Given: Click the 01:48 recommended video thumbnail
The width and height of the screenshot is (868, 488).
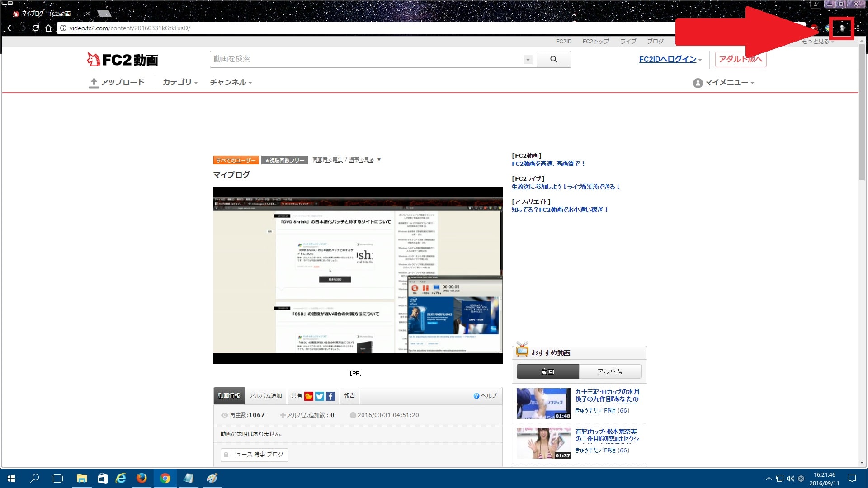Looking at the screenshot, I should coord(544,404).
